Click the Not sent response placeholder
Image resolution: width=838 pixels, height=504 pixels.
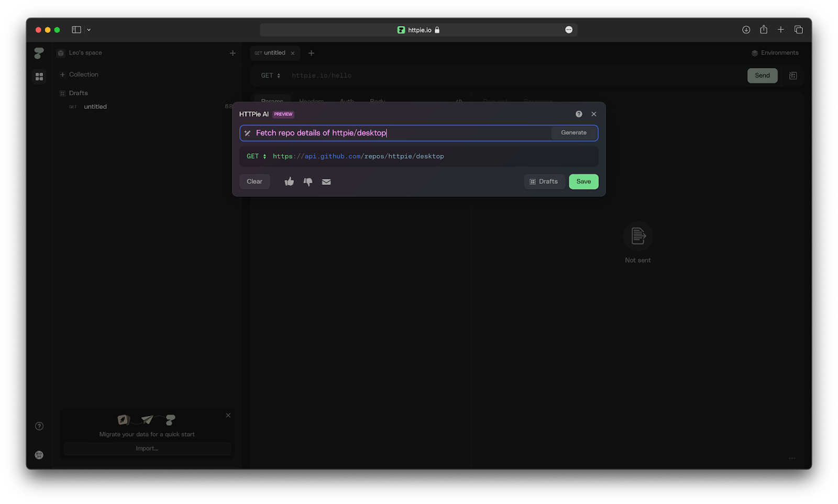tap(638, 243)
